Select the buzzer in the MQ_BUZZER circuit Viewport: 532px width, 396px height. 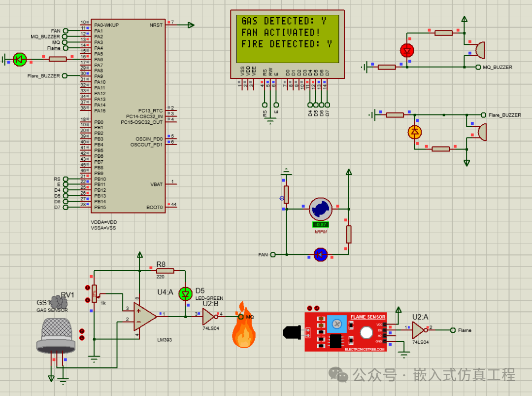480,50
